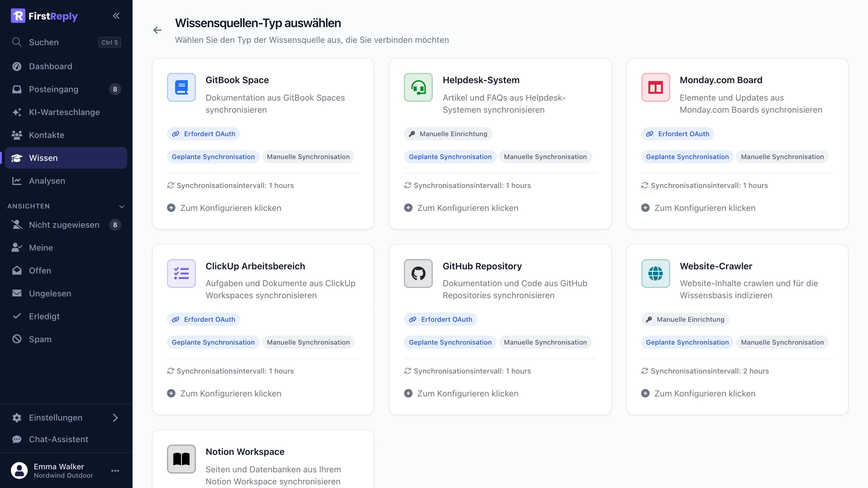
Task: Click the plus icon in GitBook Space card
Action: [171, 208]
